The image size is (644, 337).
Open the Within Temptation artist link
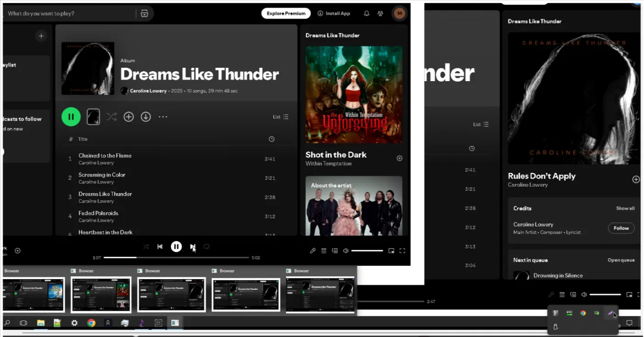[x=328, y=164]
